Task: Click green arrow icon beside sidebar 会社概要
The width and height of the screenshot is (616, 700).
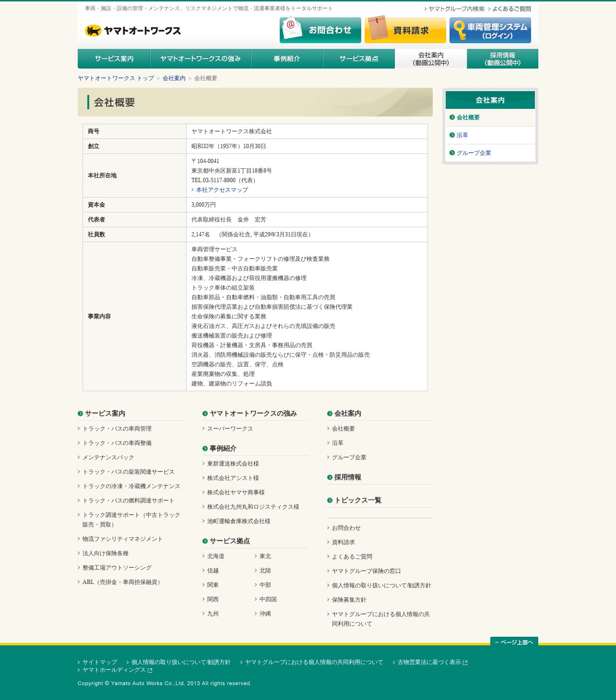Action: coord(452,117)
